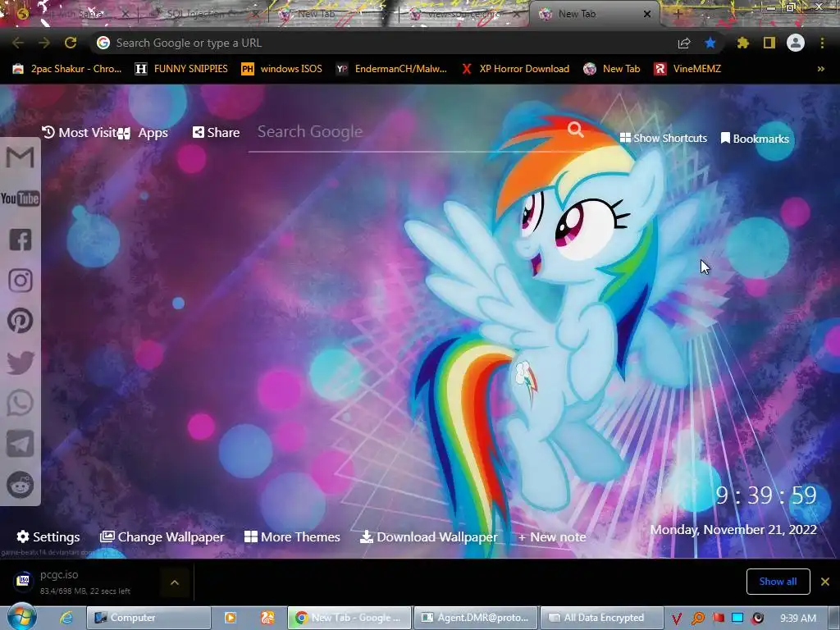Switch to All Data Encrypted window
840x630 pixels.
pos(601,618)
